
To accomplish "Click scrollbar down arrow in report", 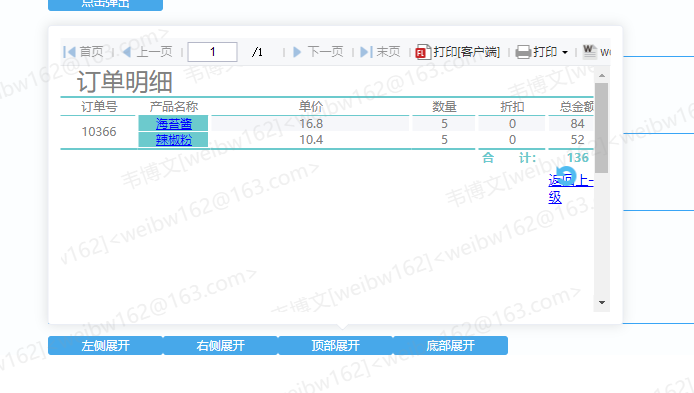I will coord(601,303).
